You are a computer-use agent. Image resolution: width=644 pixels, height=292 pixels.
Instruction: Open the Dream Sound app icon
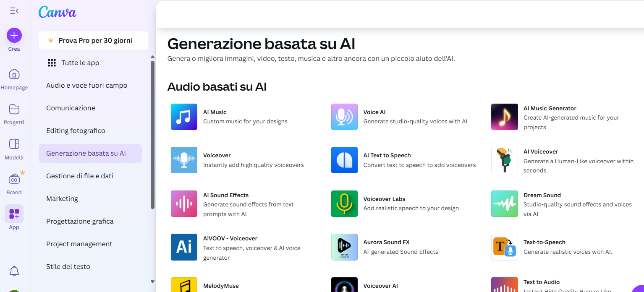505,203
